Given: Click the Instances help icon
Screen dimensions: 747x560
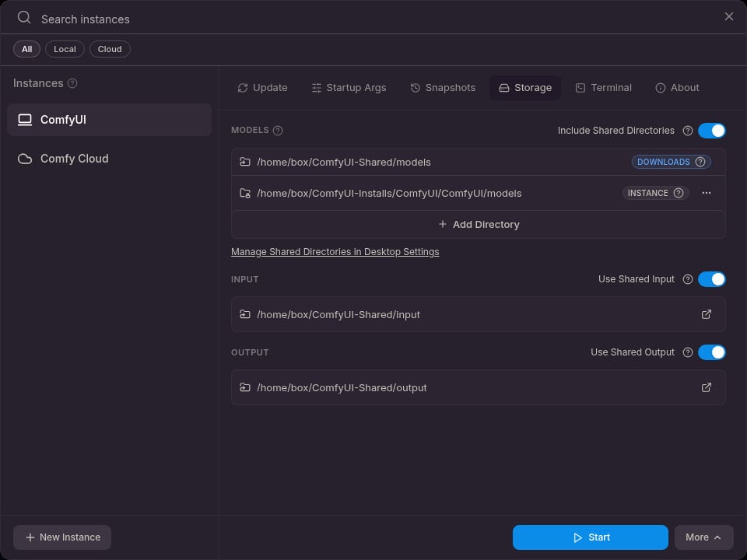Looking at the screenshot, I should pyautogui.click(x=72, y=83).
